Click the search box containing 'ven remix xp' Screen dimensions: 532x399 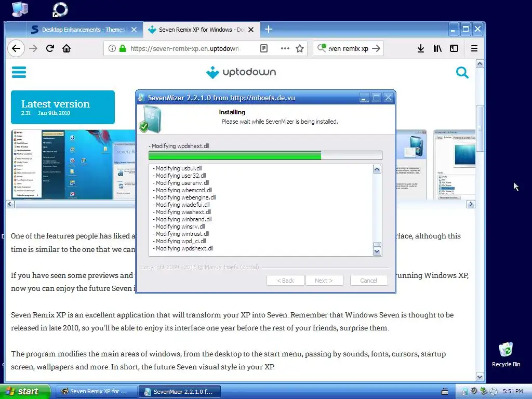(348, 48)
